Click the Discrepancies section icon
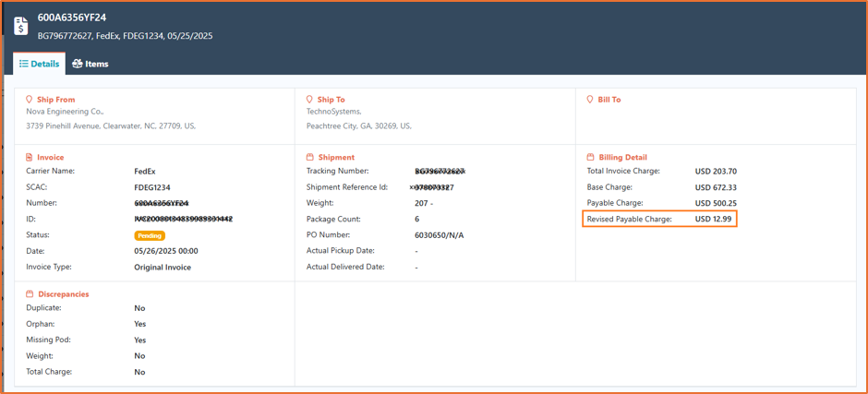868x394 pixels. pos(30,294)
